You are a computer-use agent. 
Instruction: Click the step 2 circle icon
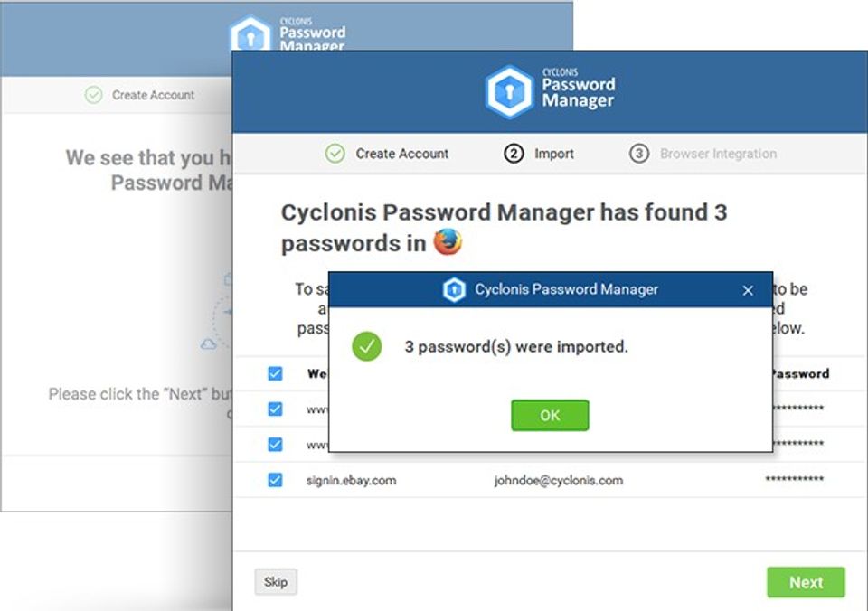pos(514,154)
